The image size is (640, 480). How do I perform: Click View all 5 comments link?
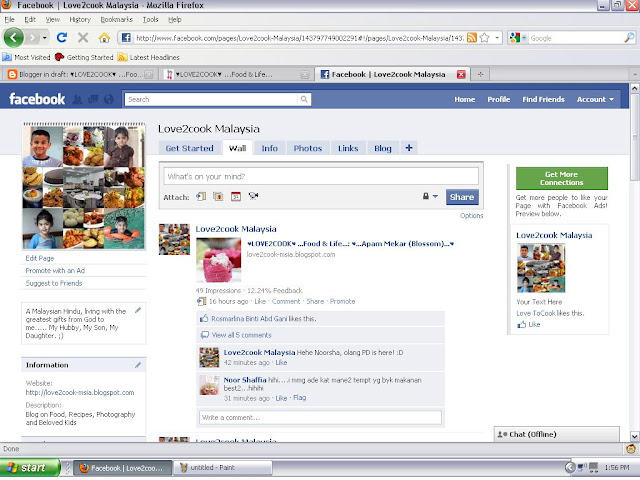[241, 335]
